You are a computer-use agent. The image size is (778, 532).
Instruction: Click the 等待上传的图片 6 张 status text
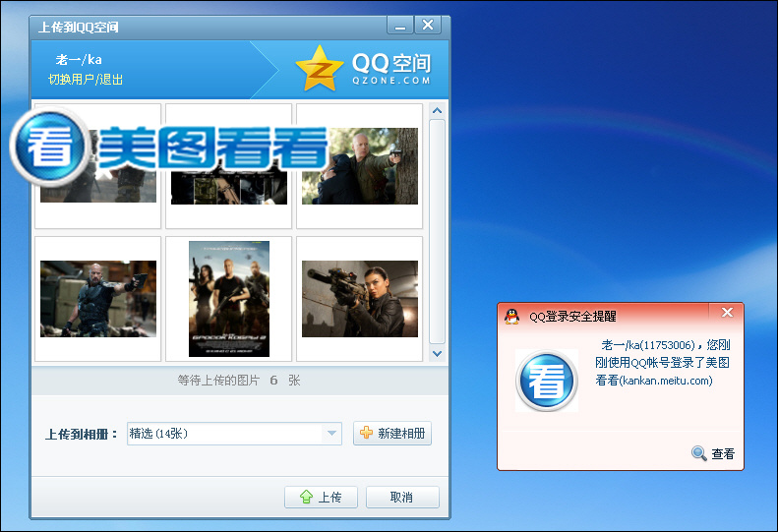click(239, 381)
